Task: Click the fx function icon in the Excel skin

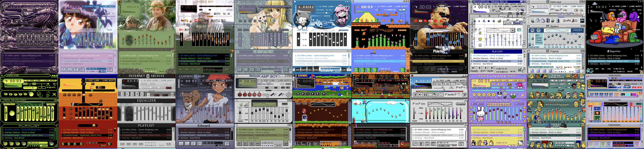Action: pyautogui.click(x=484, y=21)
